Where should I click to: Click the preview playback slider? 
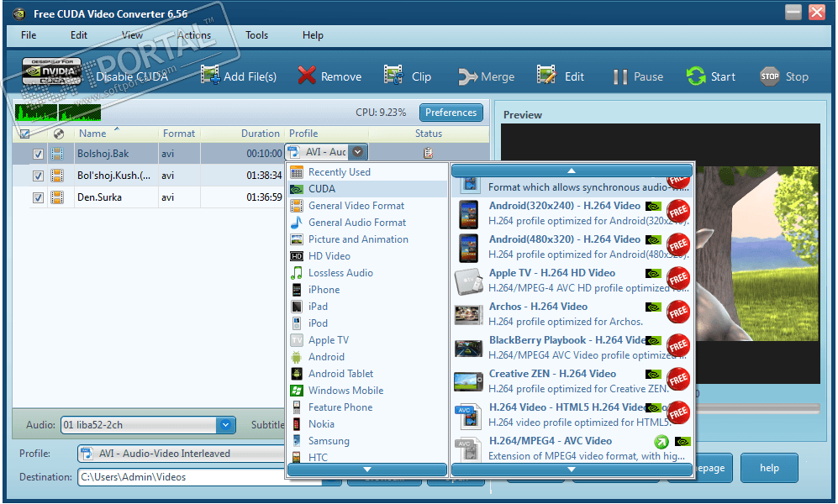[758, 408]
